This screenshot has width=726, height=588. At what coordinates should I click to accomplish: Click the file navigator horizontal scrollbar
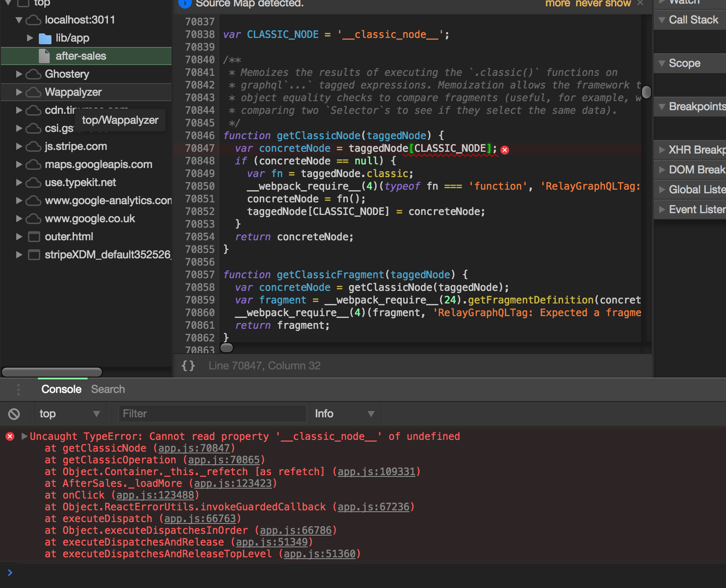52,372
